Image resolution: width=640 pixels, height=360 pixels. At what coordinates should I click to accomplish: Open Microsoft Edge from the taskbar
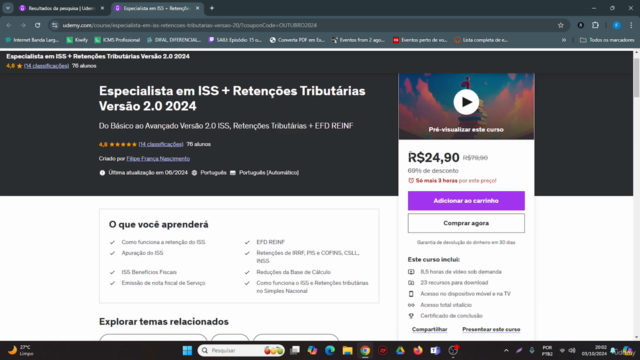tap(330, 350)
